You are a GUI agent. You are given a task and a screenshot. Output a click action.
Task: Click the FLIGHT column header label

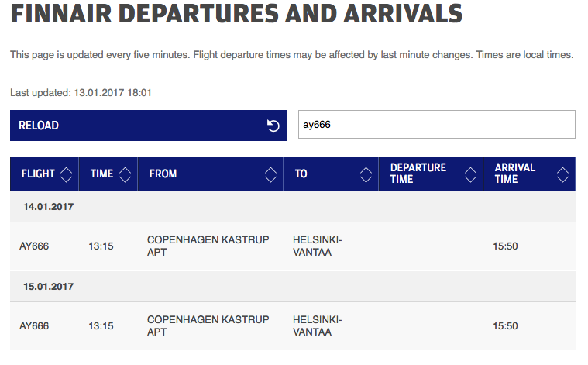tap(38, 174)
